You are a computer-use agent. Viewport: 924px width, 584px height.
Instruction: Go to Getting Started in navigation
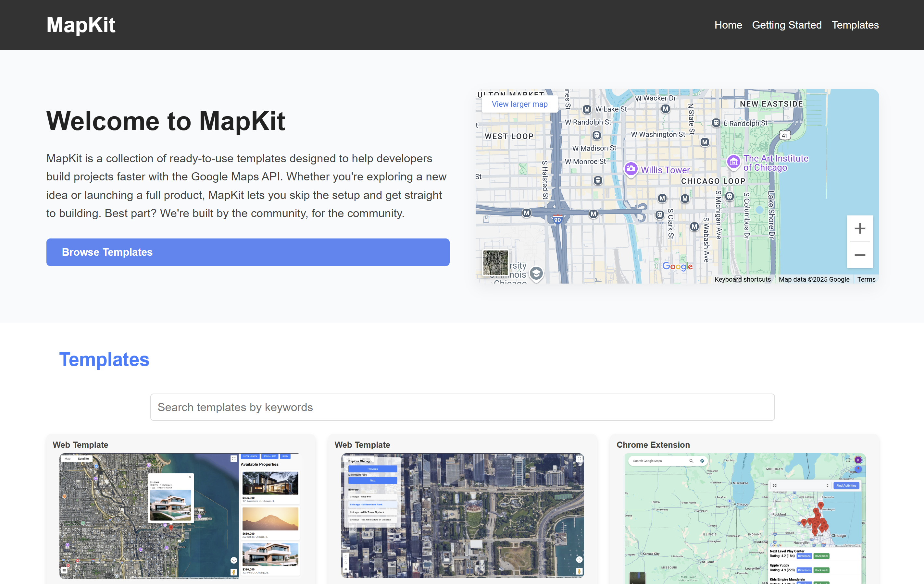click(x=786, y=25)
